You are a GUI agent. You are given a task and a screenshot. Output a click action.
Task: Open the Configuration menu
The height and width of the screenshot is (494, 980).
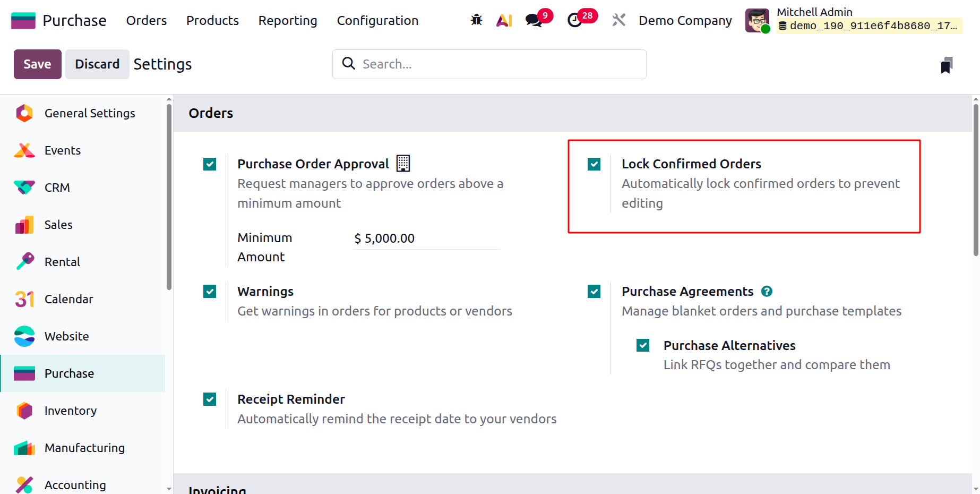[377, 20]
